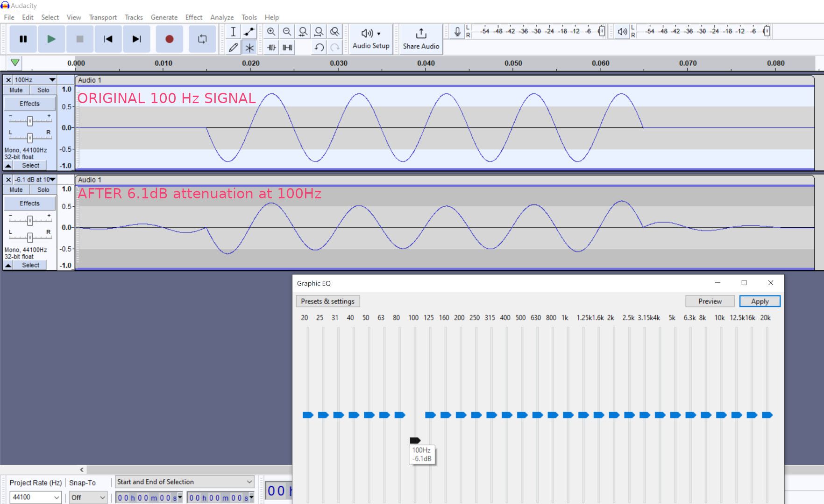Choose the Selection (I-beam) tool

[x=233, y=32]
